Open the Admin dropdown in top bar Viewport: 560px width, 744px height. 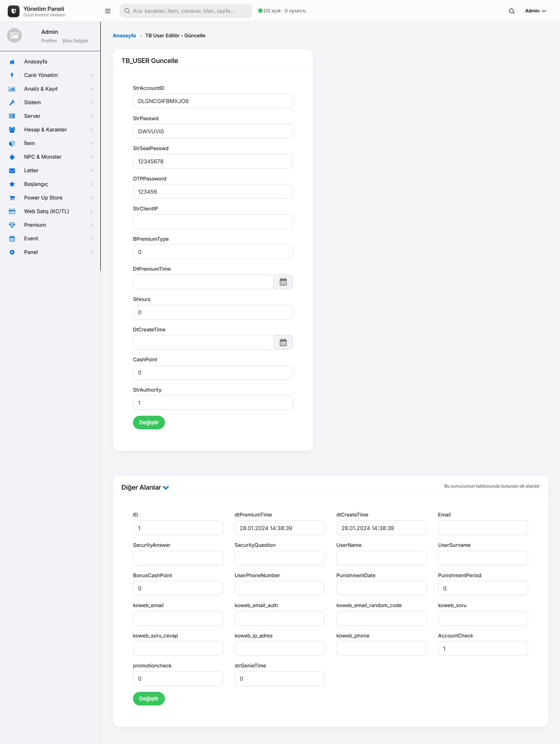[535, 11]
